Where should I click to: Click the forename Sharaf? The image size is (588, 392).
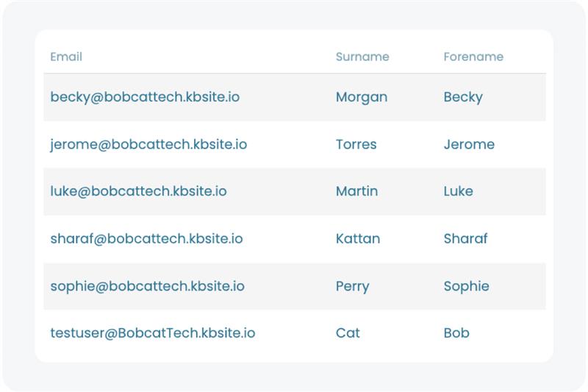click(x=465, y=238)
